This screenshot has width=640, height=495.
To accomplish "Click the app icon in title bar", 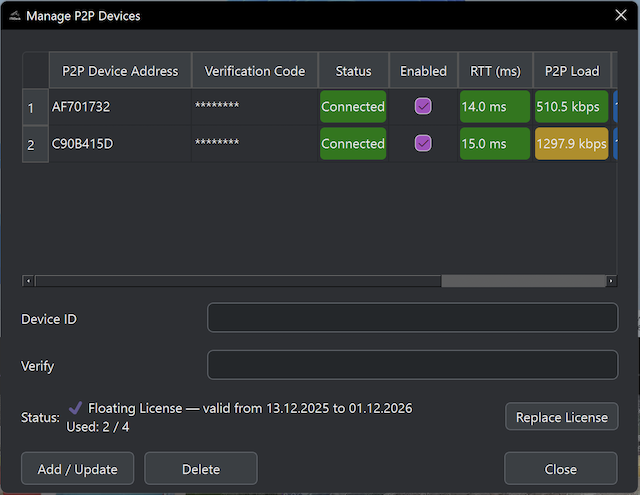I will (13, 16).
